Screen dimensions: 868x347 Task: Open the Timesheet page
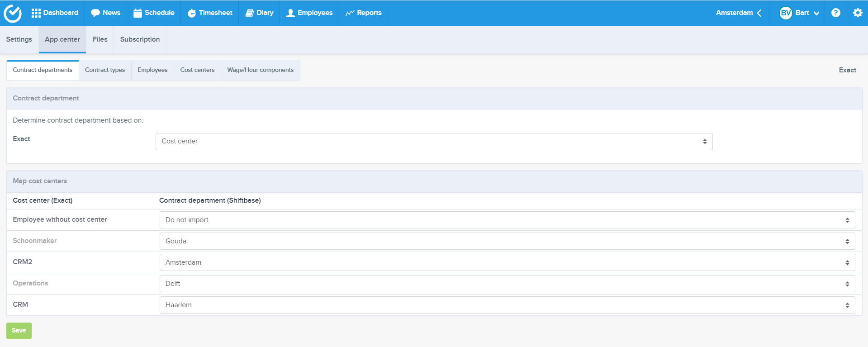click(x=210, y=13)
